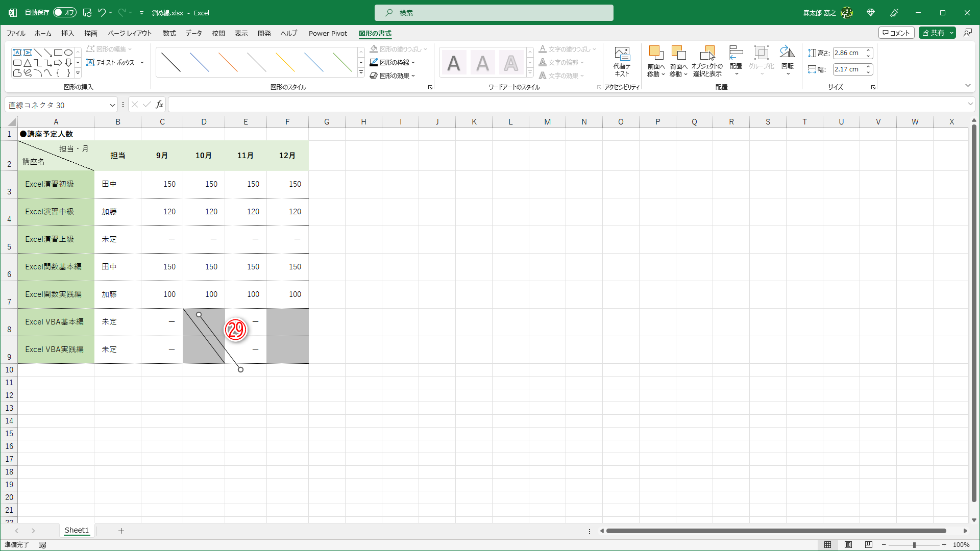Toggle the 自動保存 (AutoSave) switch
The width and height of the screenshot is (980, 551).
pos(65,13)
